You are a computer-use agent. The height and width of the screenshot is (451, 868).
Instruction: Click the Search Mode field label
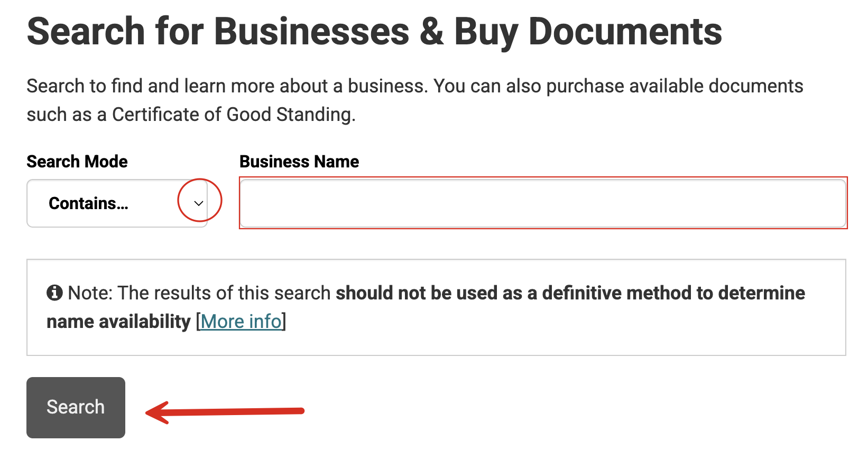point(77,162)
